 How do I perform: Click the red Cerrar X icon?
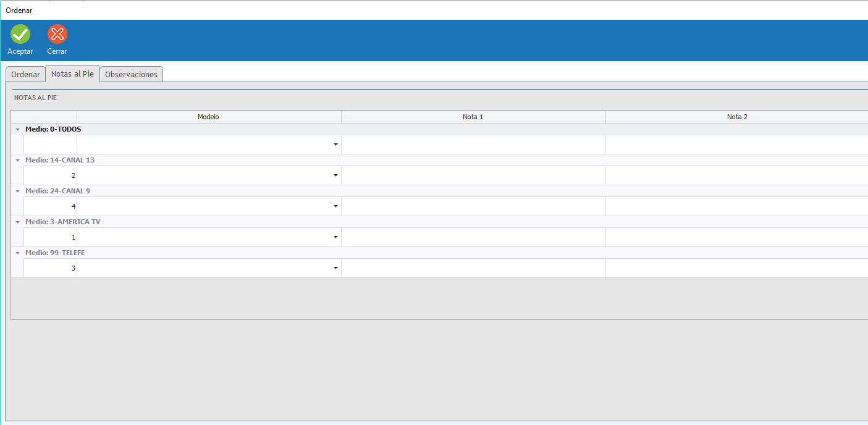[57, 35]
